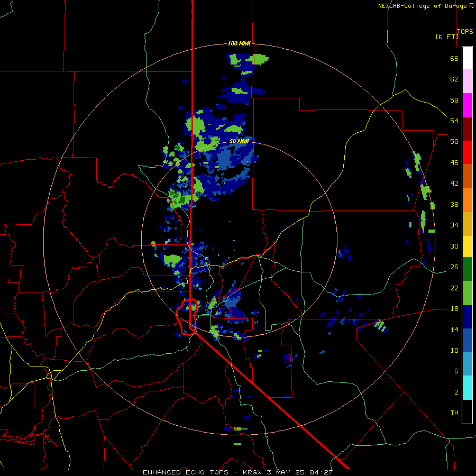The image size is (476, 476).
Task: Click the legend value "26"
Action: pyautogui.click(x=454, y=267)
